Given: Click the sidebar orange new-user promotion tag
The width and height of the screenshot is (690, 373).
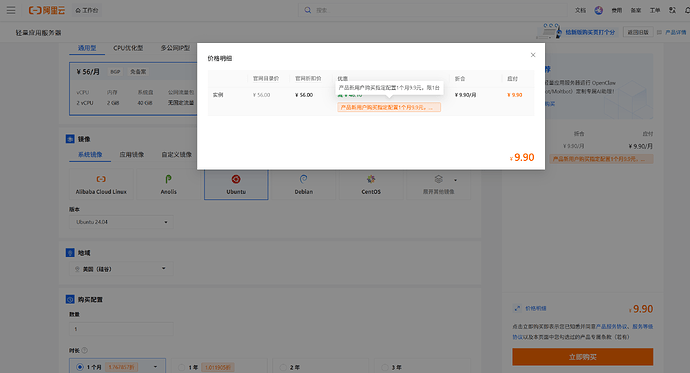Looking at the screenshot, I should (601, 159).
